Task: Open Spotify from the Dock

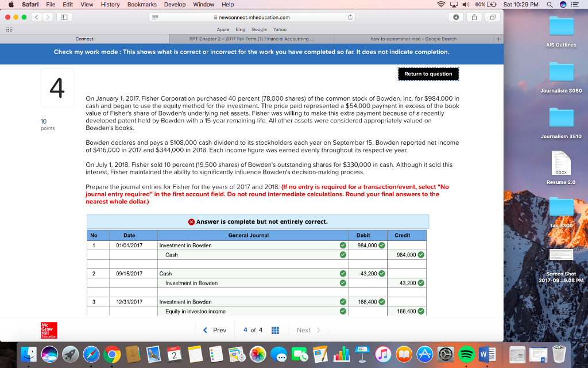Action: [466, 354]
